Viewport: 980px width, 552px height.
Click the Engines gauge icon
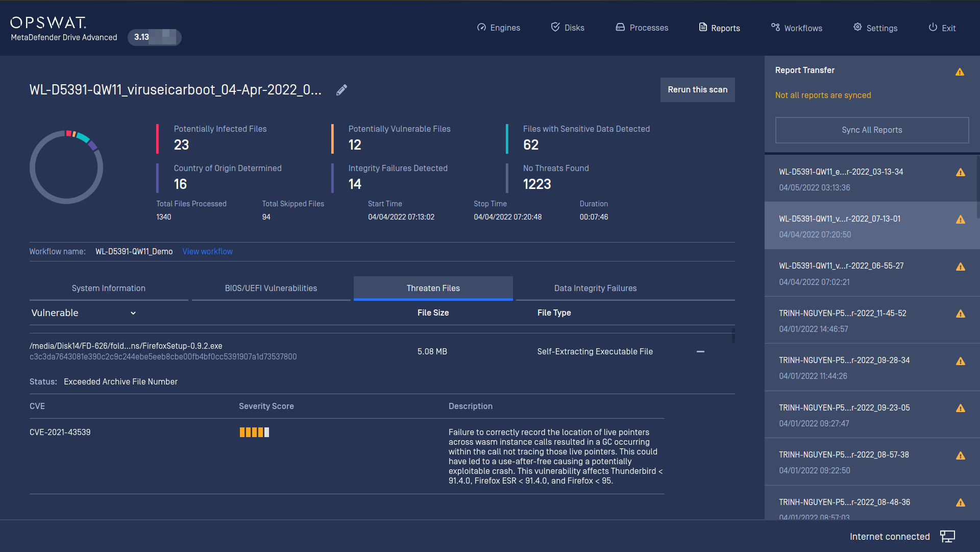pyautogui.click(x=481, y=28)
